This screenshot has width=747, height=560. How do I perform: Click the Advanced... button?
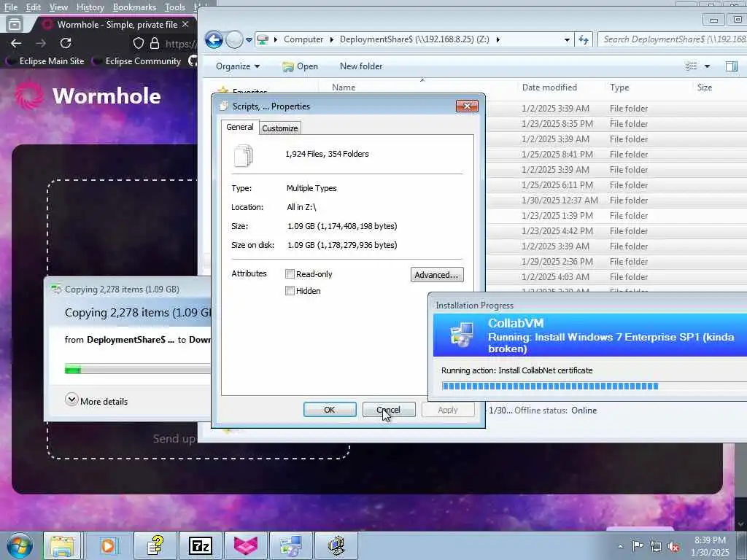tap(437, 275)
